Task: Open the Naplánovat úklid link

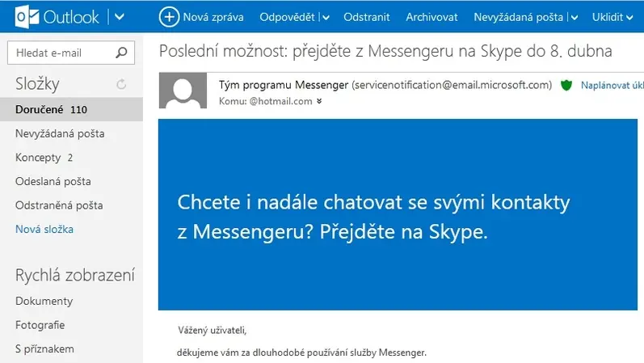Action: coord(612,85)
